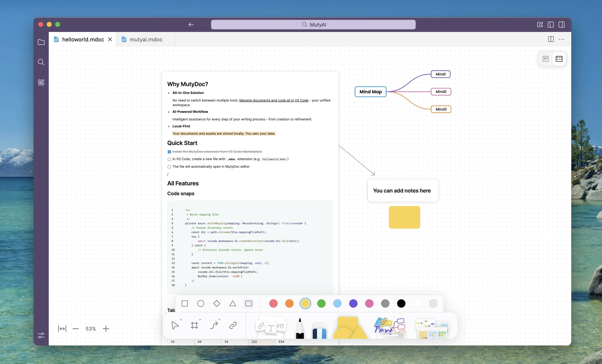Viewport: 602px width, 364px height.
Task: Check the 'create a new file with .mdoc' checkbox
Action: 169,159
